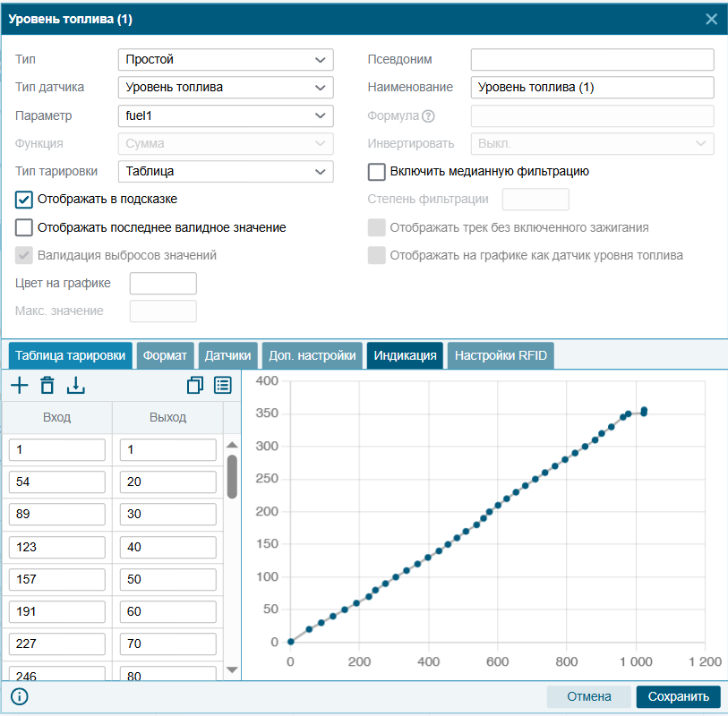
Task: Add a new calibration table row
Action: coord(20,385)
